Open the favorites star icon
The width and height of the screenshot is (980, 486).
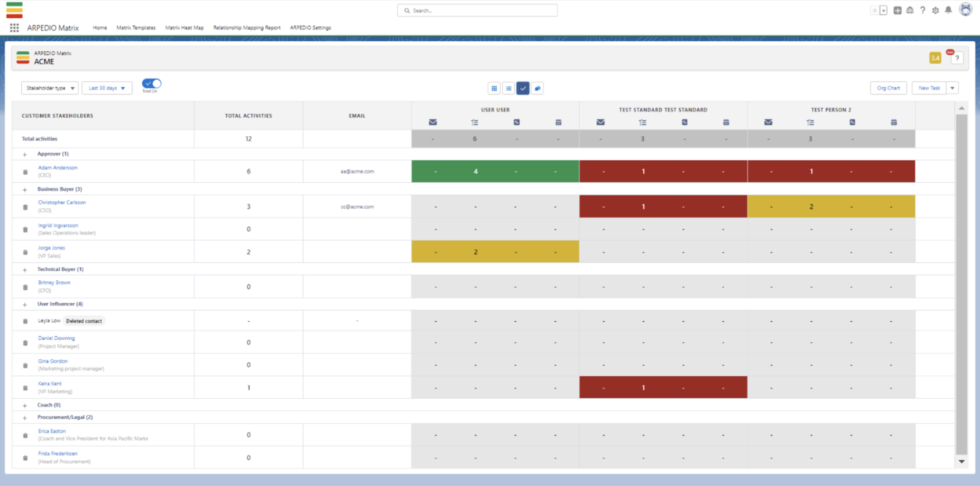875,10
